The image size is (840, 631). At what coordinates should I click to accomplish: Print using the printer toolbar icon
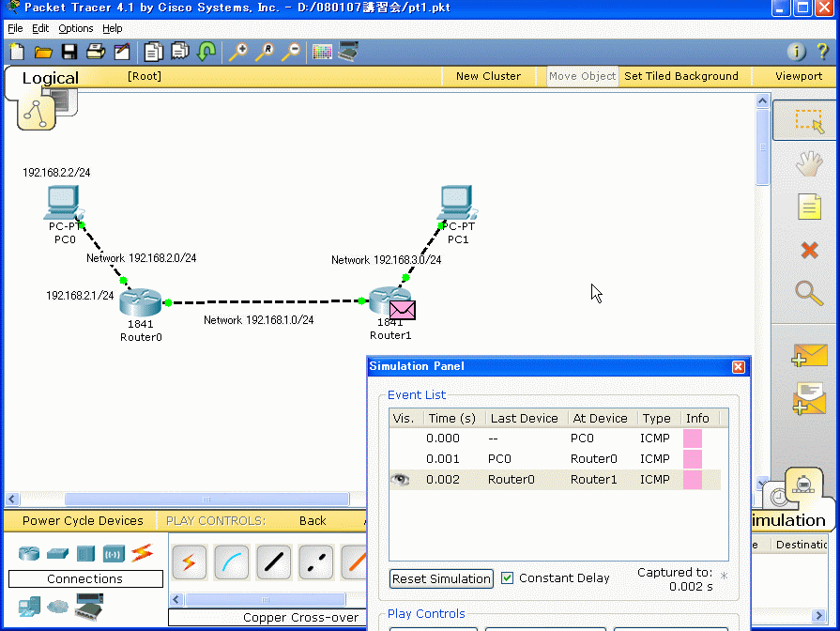click(96, 52)
